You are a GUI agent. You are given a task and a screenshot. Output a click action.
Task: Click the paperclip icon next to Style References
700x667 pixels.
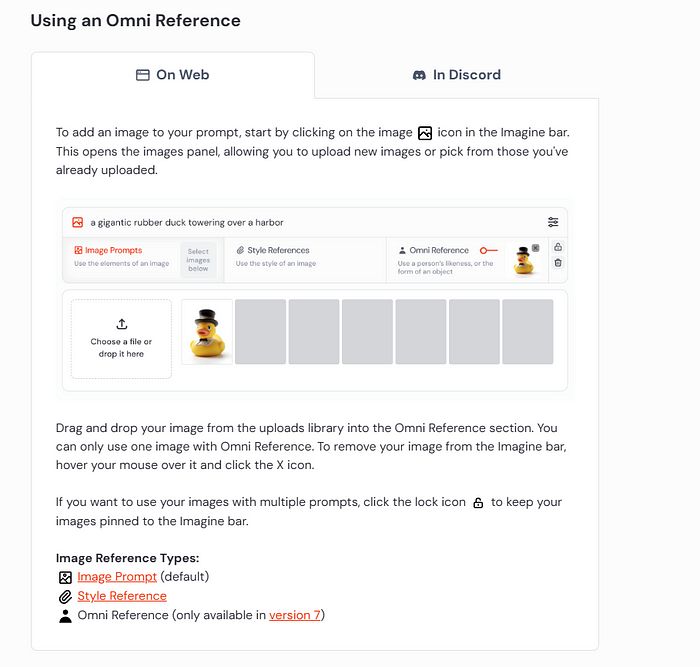coord(240,250)
